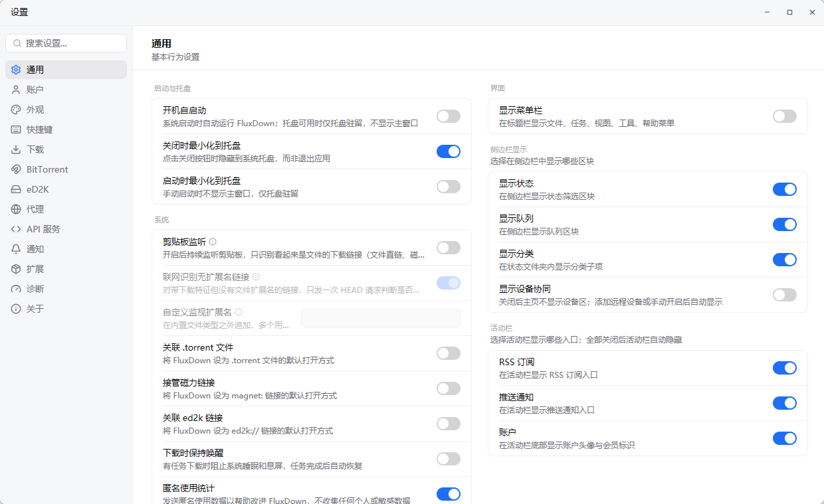The image size is (824, 504).
Task: Go to 下载 settings page
Action: click(66, 149)
